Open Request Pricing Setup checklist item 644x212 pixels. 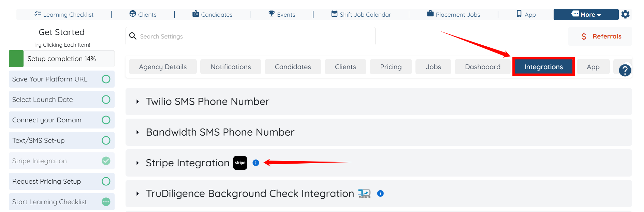[47, 181]
